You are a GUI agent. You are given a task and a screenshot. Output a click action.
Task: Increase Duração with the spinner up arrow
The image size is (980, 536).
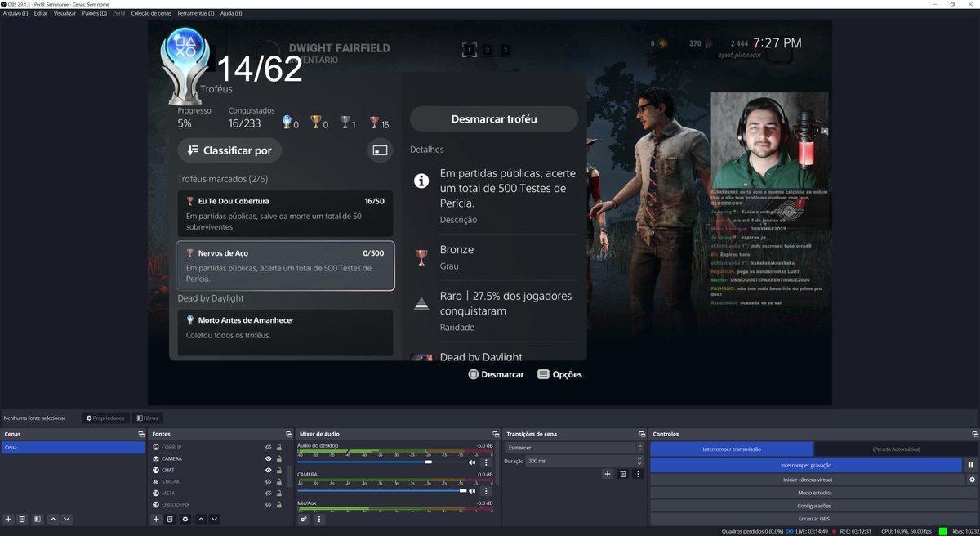pos(639,458)
